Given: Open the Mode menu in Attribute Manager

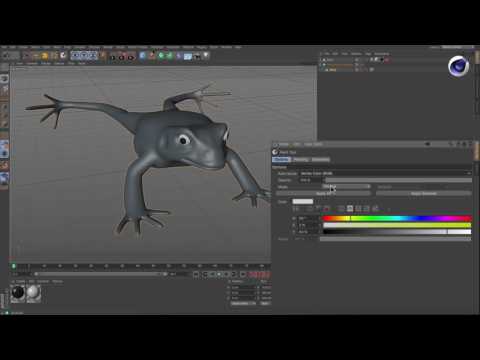Looking at the screenshot, I should [284, 144].
